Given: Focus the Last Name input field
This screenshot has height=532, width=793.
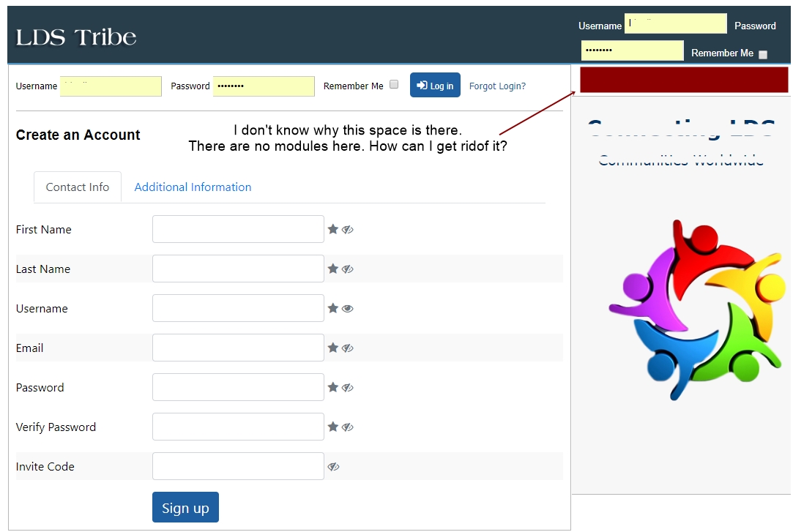Looking at the screenshot, I should (x=238, y=269).
